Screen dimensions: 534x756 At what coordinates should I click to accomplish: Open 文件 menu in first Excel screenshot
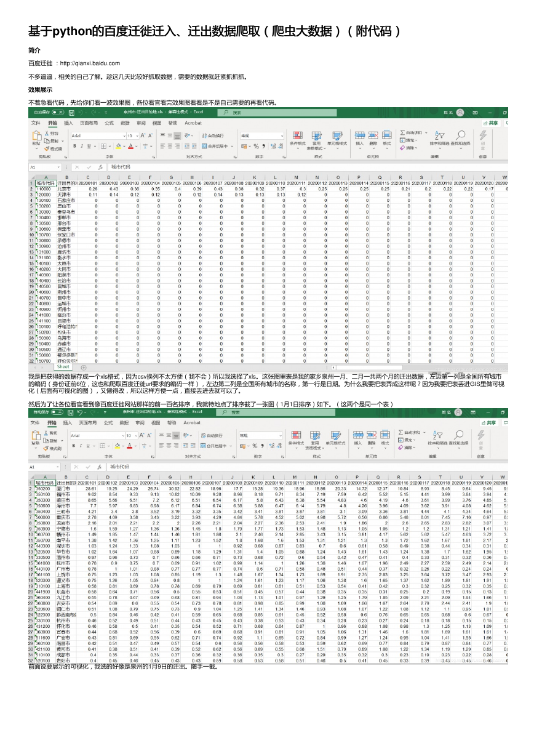pyautogui.click(x=36, y=123)
